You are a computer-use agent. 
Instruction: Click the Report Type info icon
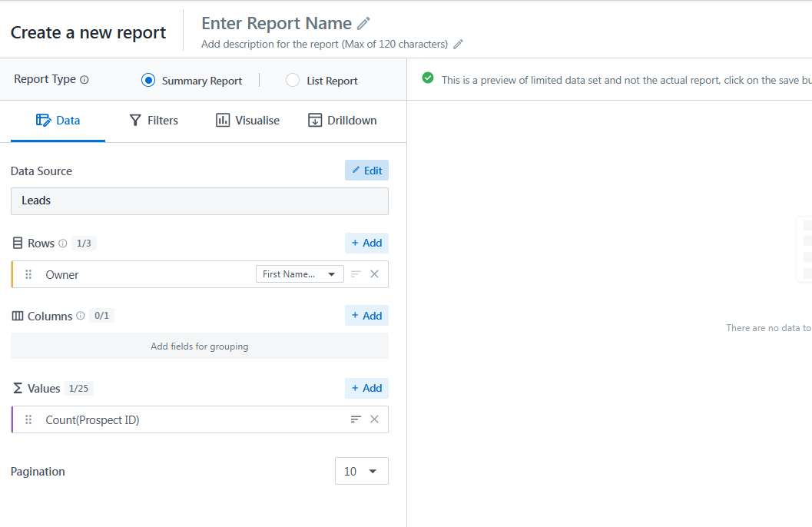click(85, 80)
